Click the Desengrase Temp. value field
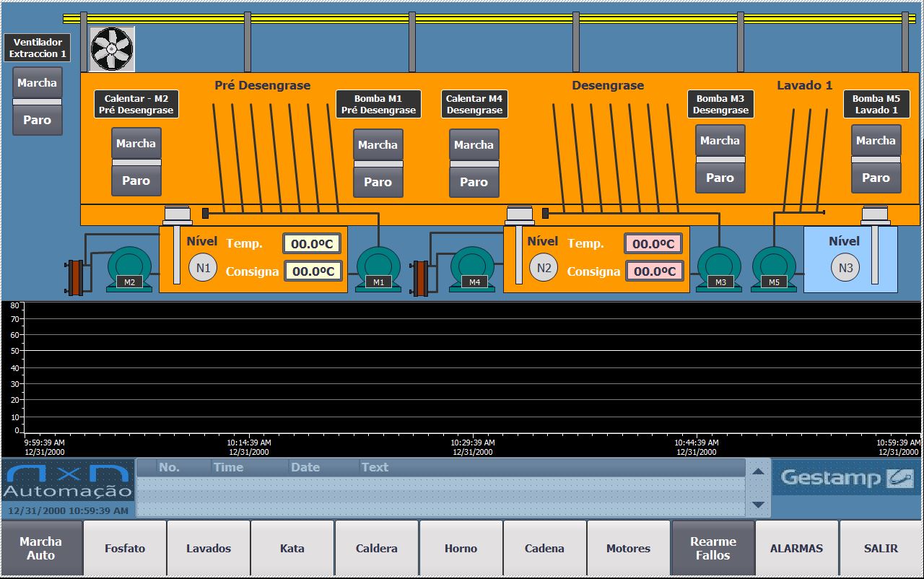The image size is (924, 579). (653, 244)
